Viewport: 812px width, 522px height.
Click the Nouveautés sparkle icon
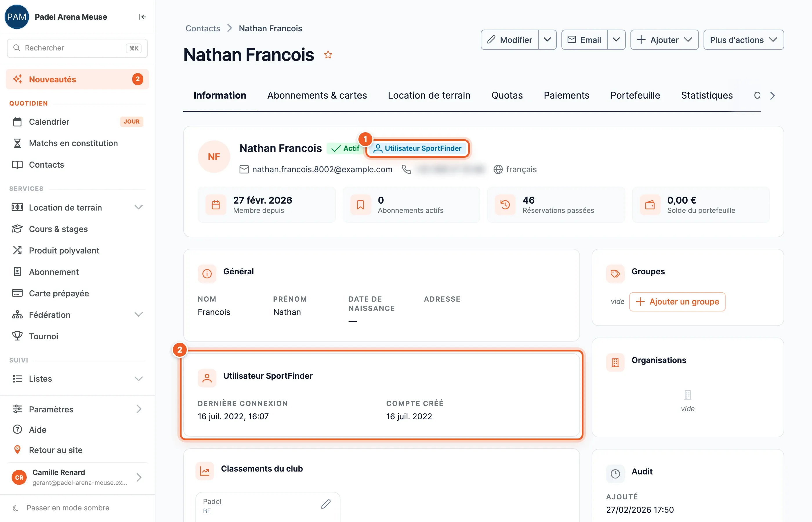[x=17, y=79]
